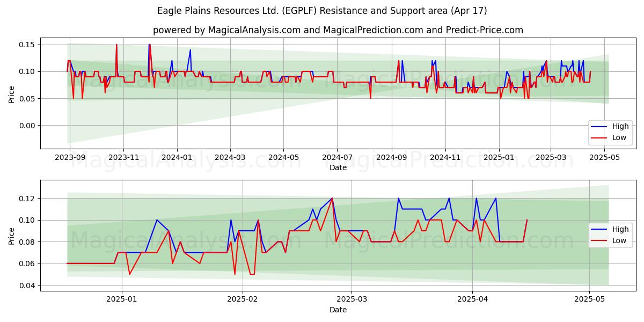
Task: Click the 0.08 price tick on lower chart
Action: click(27, 242)
